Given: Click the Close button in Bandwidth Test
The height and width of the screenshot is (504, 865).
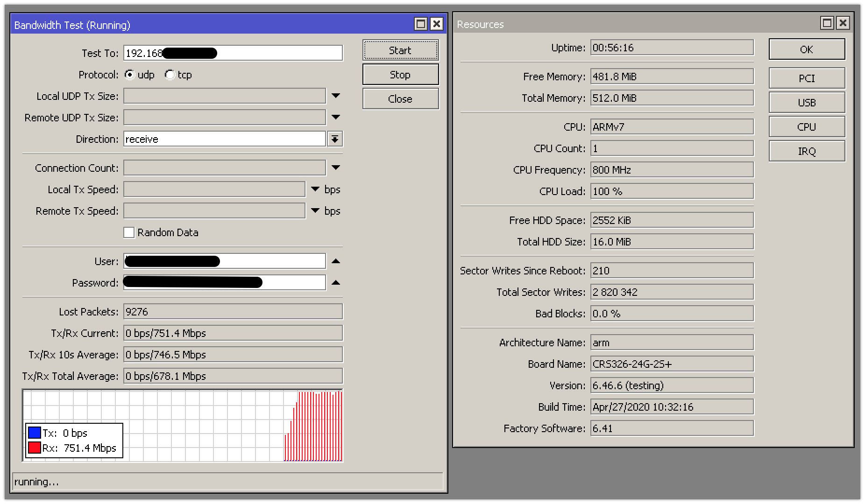Looking at the screenshot, I should 400,99.
